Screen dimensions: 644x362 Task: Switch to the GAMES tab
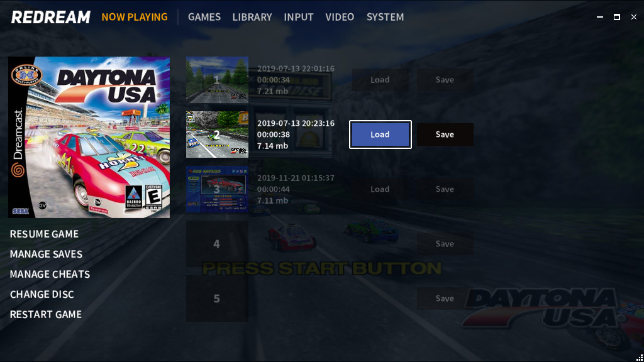pyautogui.click(x=204, y=17)
